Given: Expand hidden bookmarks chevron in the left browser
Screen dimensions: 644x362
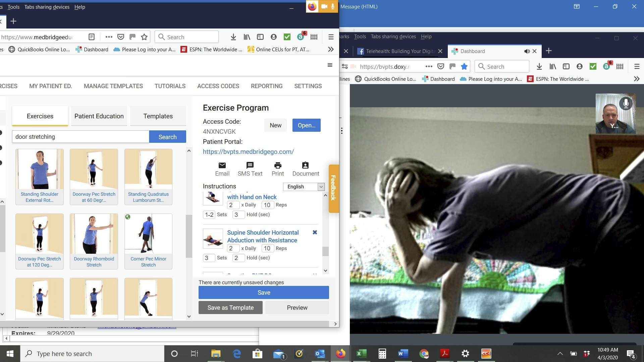Looking at the screenshot, I should click(331, 50).
